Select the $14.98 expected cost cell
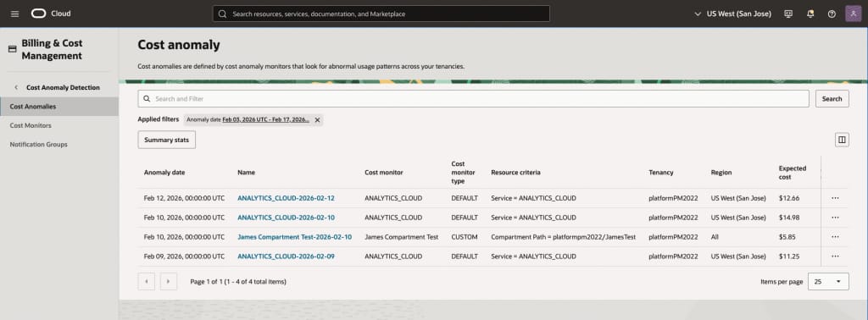This screenshot has height=320, width=868. pyautogui.click(x=789, y=218)
